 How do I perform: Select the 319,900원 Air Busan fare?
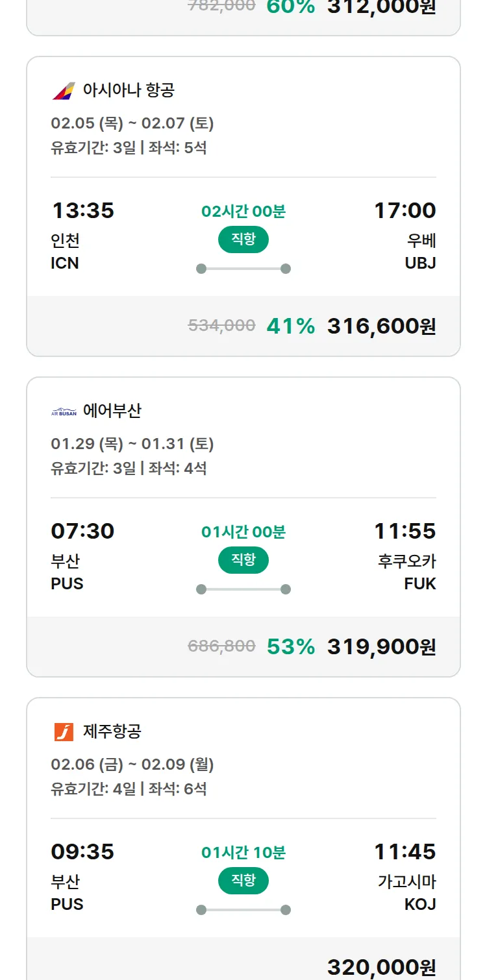pos(381,646)
